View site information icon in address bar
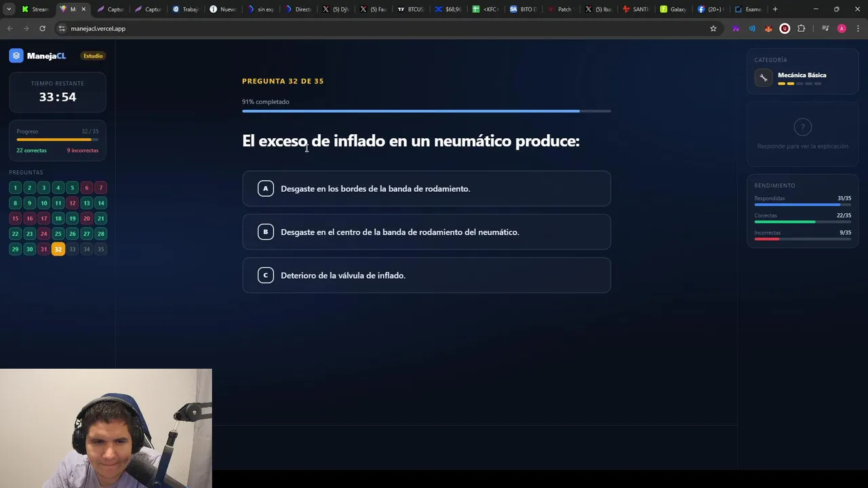 pos(62,28)
